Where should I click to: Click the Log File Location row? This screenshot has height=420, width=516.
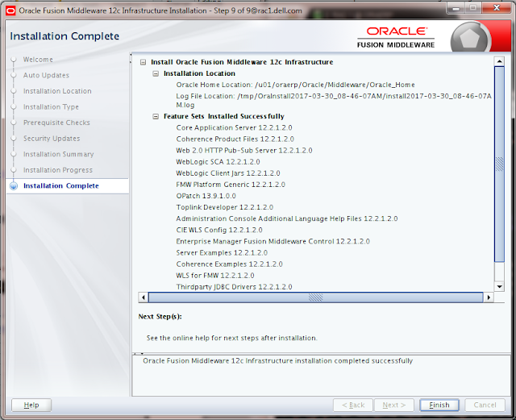(334, 101)
